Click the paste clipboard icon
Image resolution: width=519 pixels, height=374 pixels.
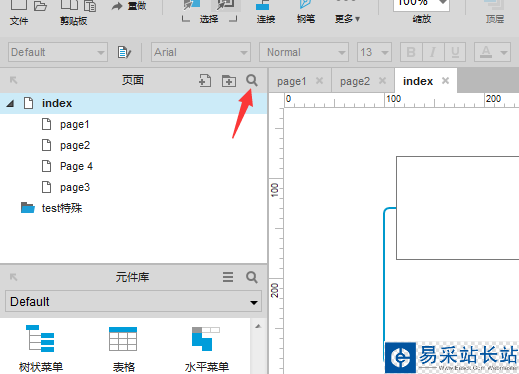point(90,6)
